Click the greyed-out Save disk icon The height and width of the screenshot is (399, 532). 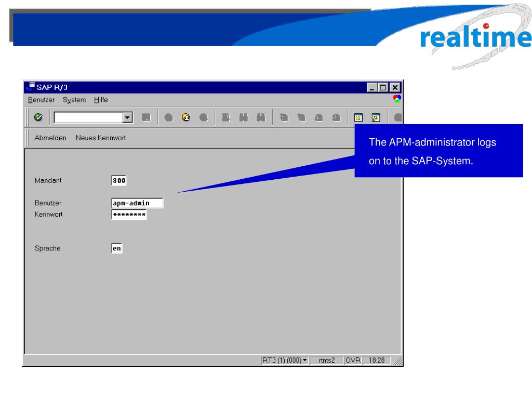coord(146,117)
